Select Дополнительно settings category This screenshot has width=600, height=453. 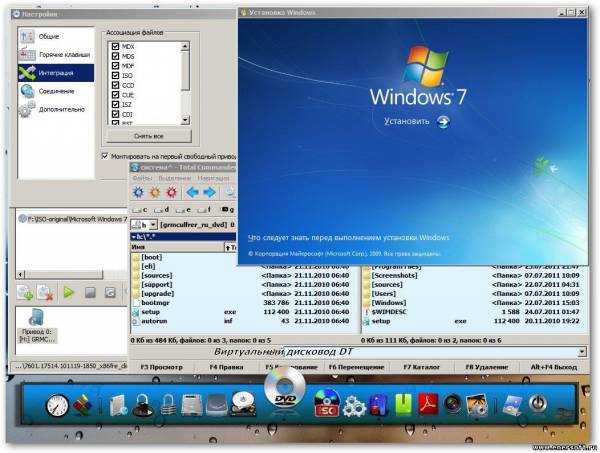click(56, 109)
